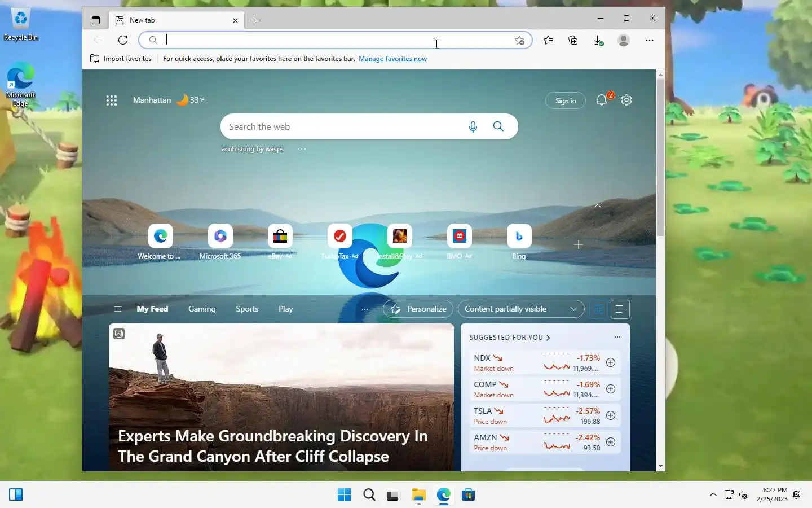812x508 pixels.
Task: Click the Sign in button
Action: pyautogui.click(x=566, y=100)
